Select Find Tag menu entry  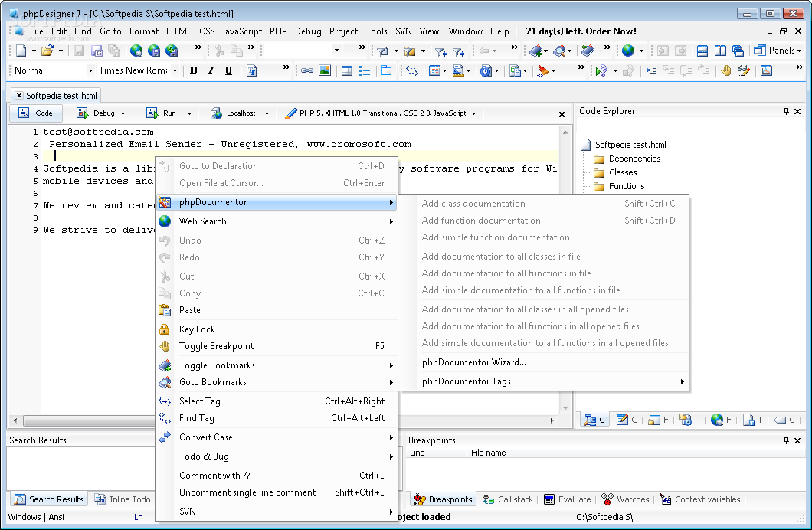(277, 418)
